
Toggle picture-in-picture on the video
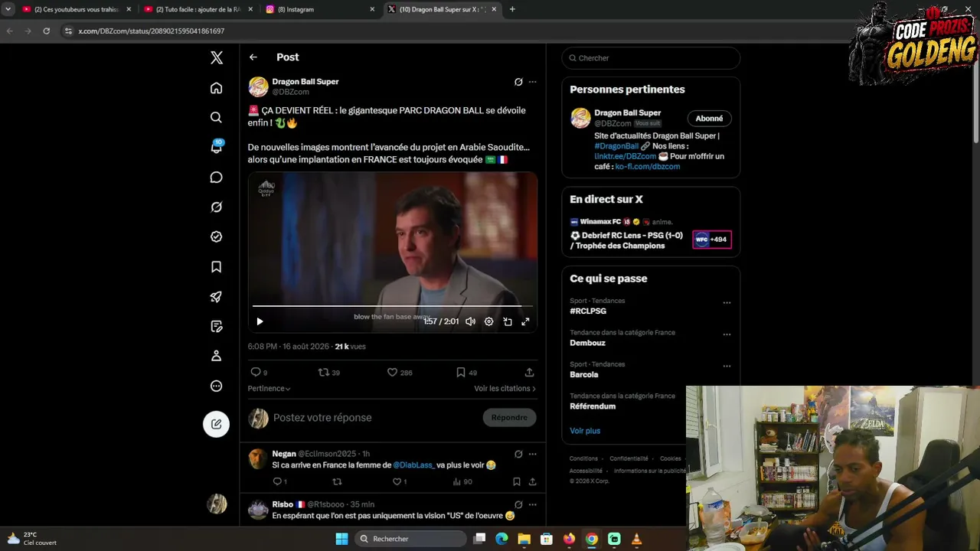click(508, 321)
